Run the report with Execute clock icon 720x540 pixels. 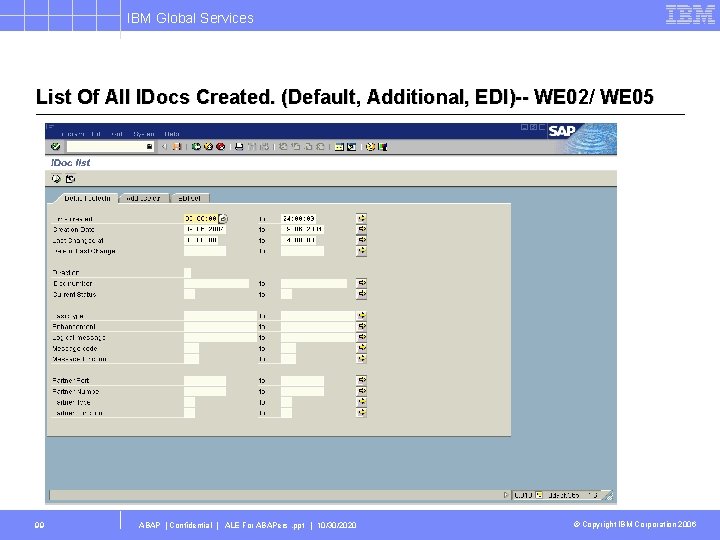tap(56, 179)
